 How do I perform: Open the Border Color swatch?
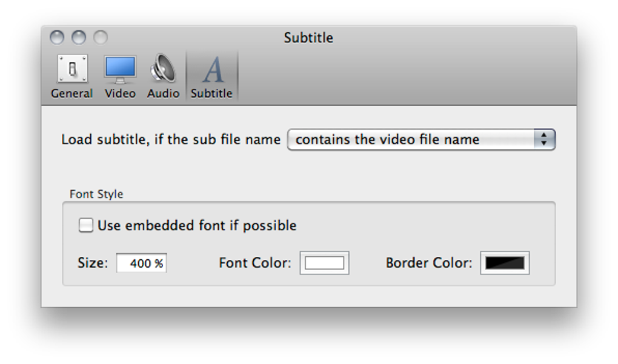coord(505,263)
